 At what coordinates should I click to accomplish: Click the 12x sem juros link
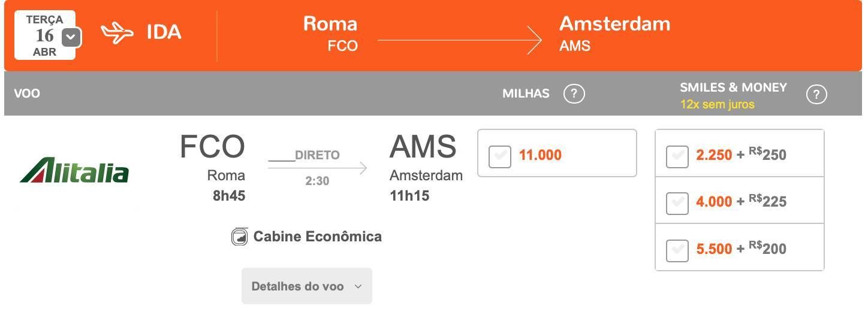click(x=717, y=104)
